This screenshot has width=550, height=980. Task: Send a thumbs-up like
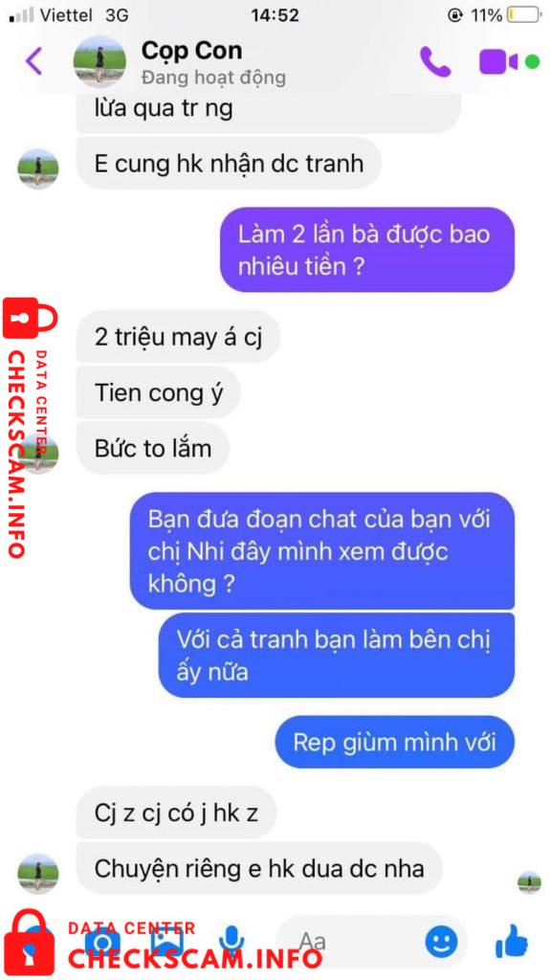[x=511, y=940]
